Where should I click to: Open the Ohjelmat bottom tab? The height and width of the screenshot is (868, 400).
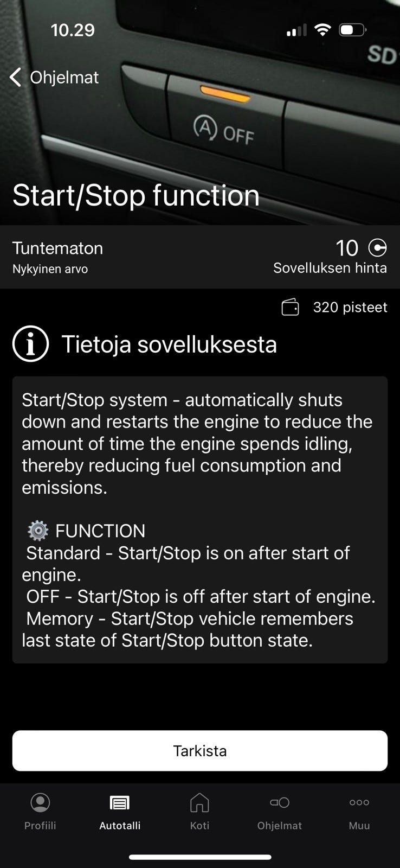click(x=280, y=812)
